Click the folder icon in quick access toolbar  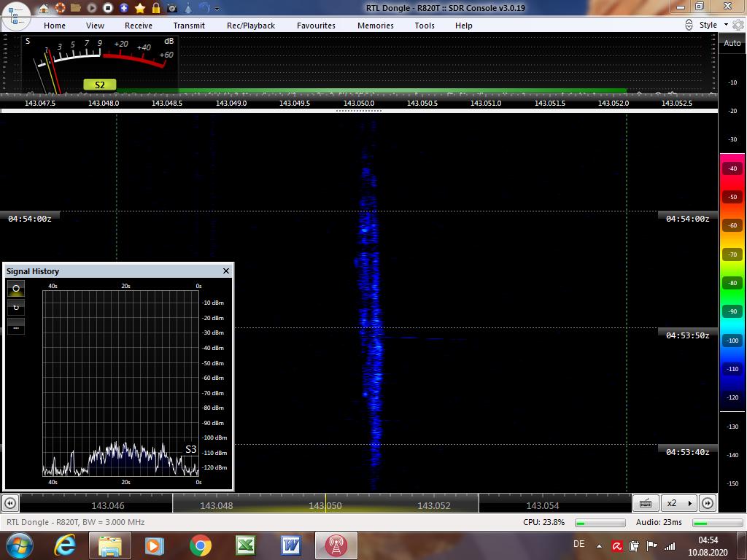(75, 8)
